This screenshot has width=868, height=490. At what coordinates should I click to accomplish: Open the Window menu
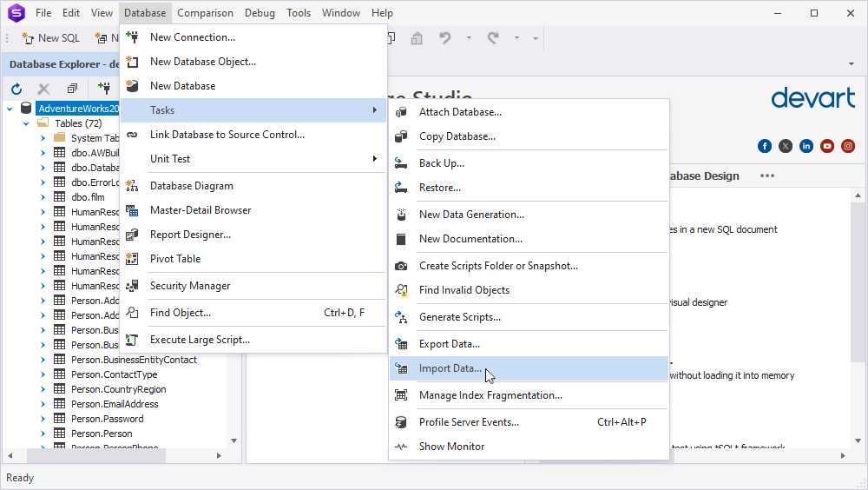point(341,13)
